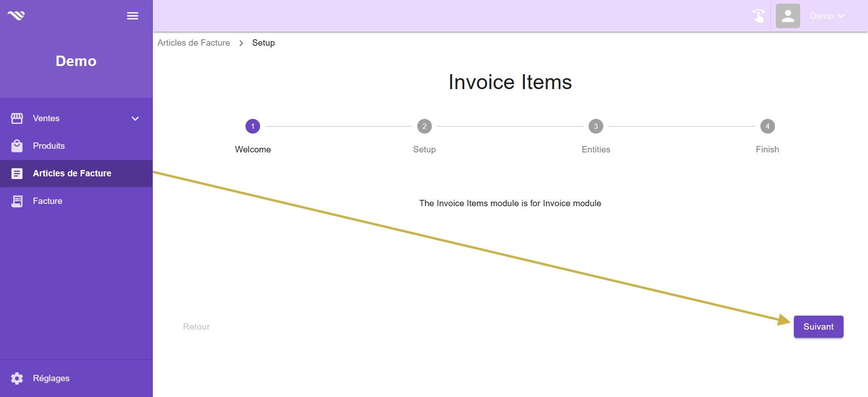Viewport: 868px width, 397px height.
Task: Toggle the hamburger menu icon
Action: (x=132, y=16)
